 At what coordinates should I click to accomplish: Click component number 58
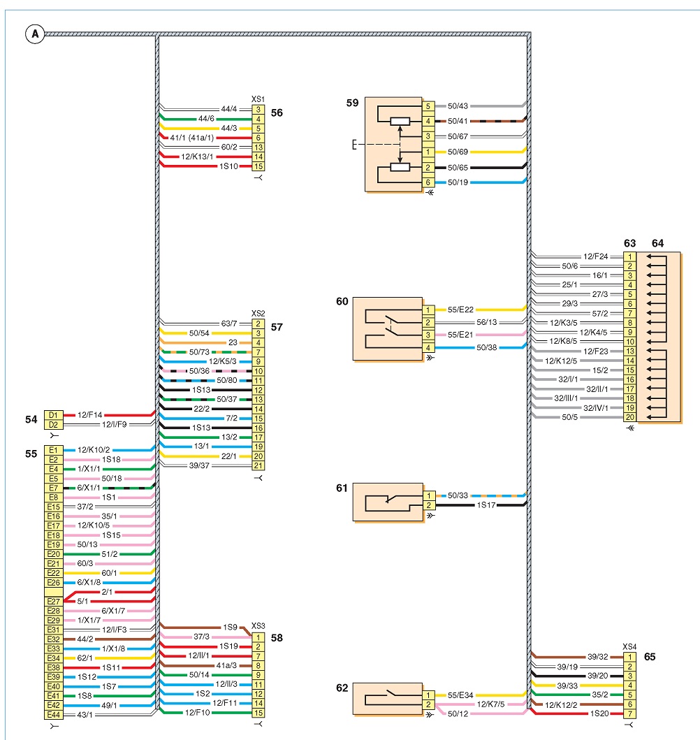point(277,637)
